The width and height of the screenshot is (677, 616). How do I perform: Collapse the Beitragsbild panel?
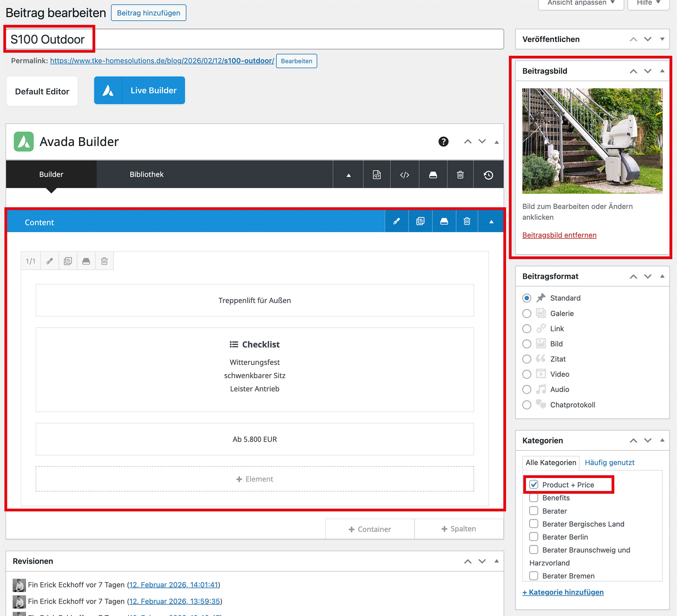[x=662, y=71]
